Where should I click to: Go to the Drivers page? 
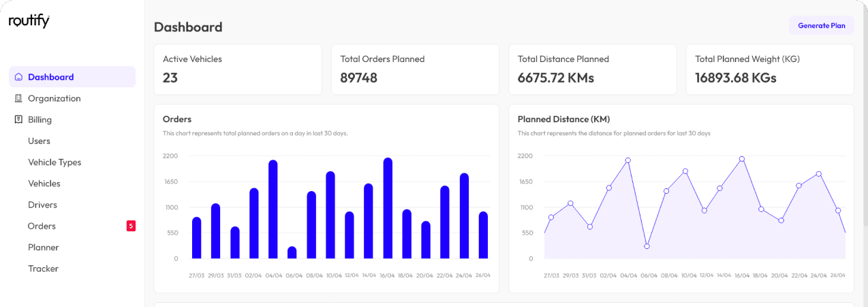tap(42, 205)
